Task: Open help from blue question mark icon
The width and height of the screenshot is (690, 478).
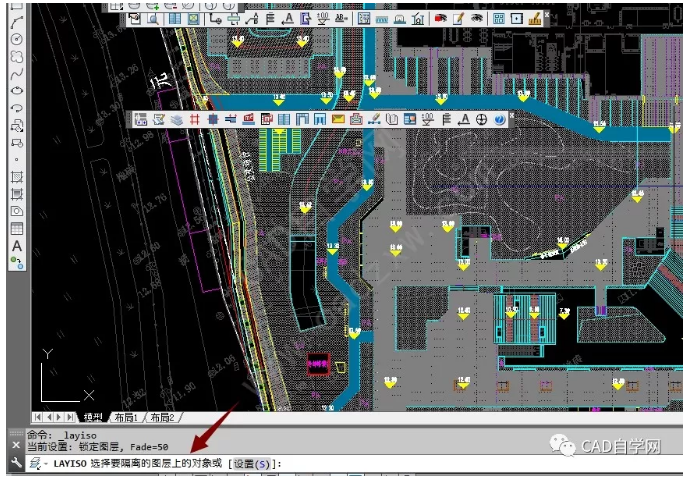Action: pos(499,120)
